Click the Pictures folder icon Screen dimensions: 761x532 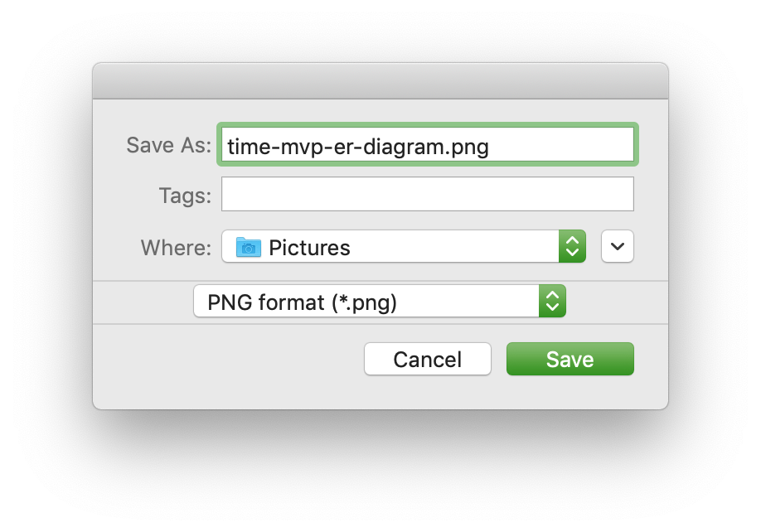(249, 247)
